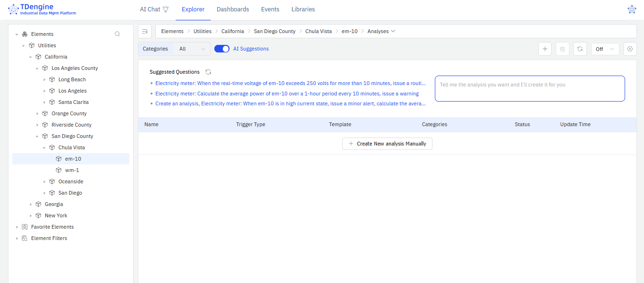Click the search icon in Elements tree
Image resolution: width=644 pixels, height=283 pixels.
click(118, 34)
